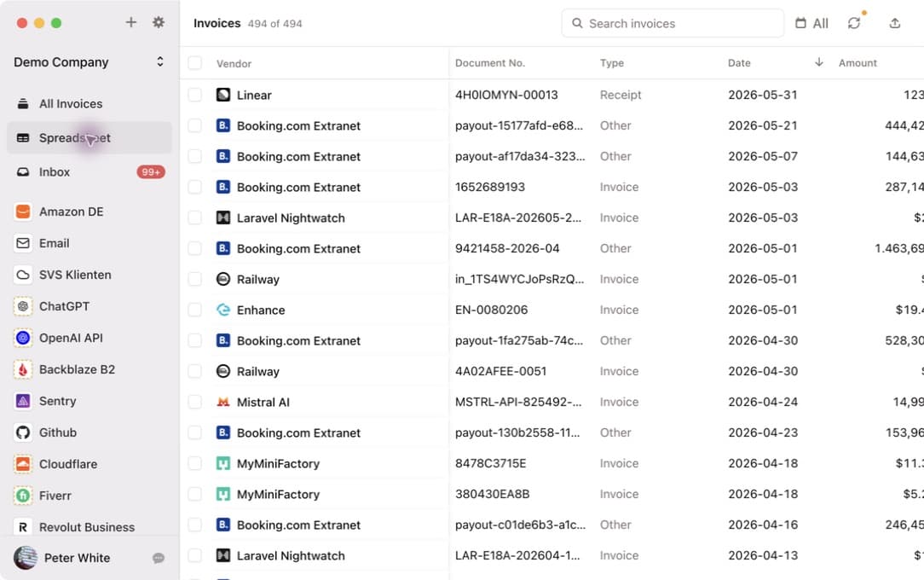This screenshot has width=924, height=580.
Task: Click the chat bubble icon beside Peter White
Action: coord(159,558)
